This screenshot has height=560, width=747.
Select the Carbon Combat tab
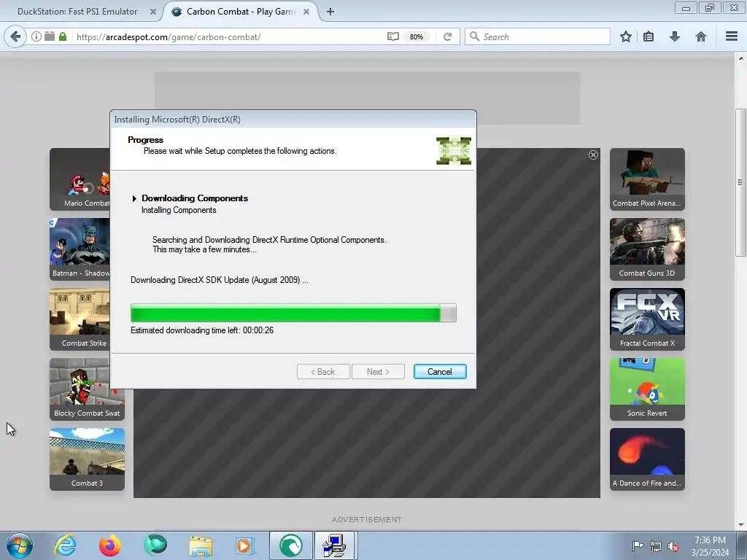pyautogui.click(x=241, y=12)
